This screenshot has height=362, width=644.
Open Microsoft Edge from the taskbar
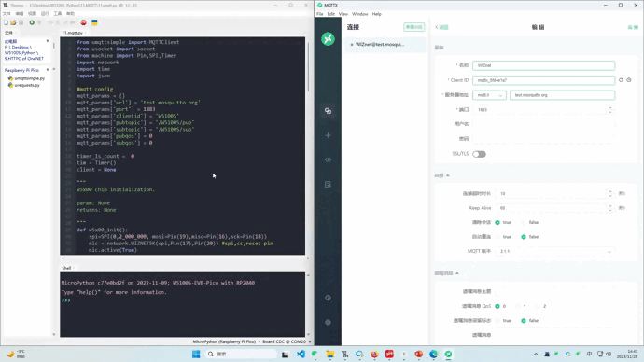(x=433, y=354)
